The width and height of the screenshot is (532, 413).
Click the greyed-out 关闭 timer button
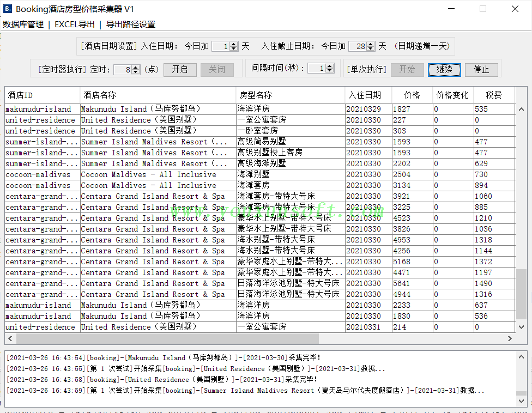217,70
